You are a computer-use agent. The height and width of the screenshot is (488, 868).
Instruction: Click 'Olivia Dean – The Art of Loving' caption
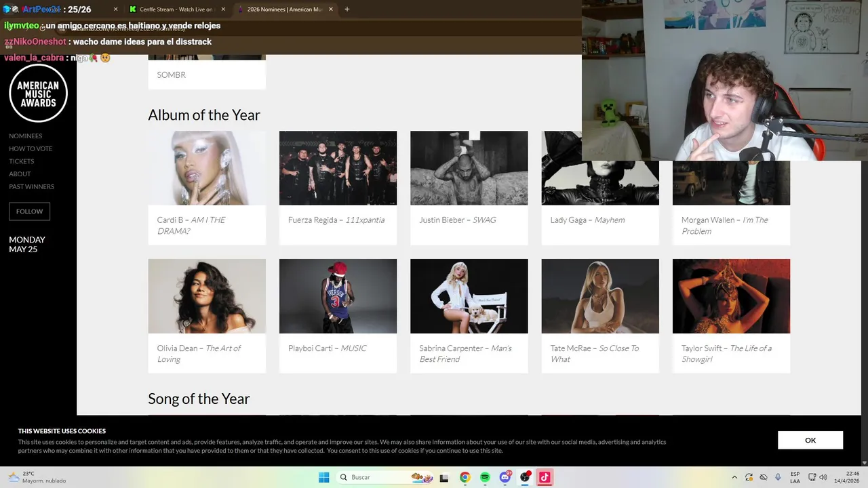click(199, 354)
